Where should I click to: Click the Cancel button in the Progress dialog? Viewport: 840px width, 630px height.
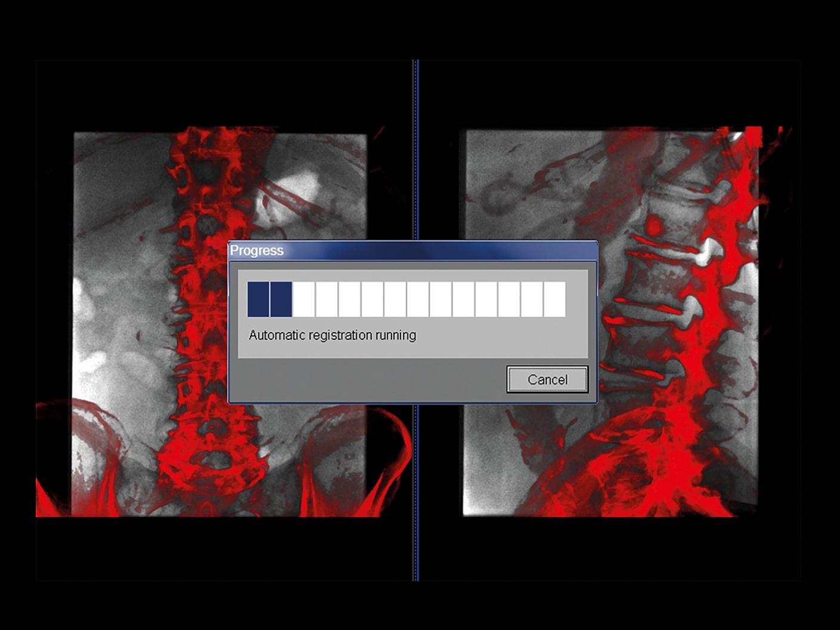(x=547, y=379)
